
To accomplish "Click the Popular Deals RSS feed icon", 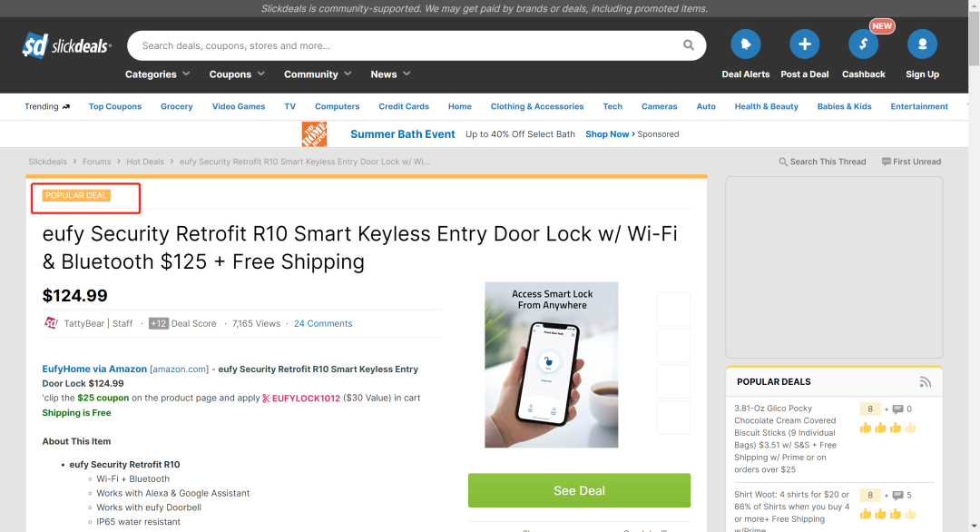I will (925, 382).
